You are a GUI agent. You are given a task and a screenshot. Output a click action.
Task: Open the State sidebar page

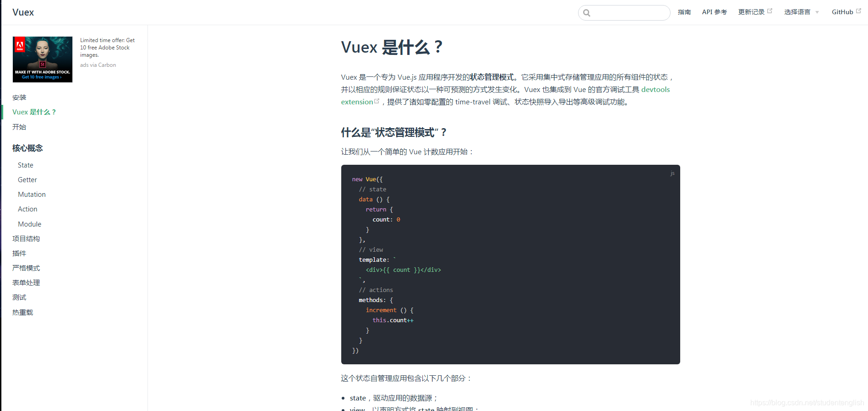pos(26,165)
